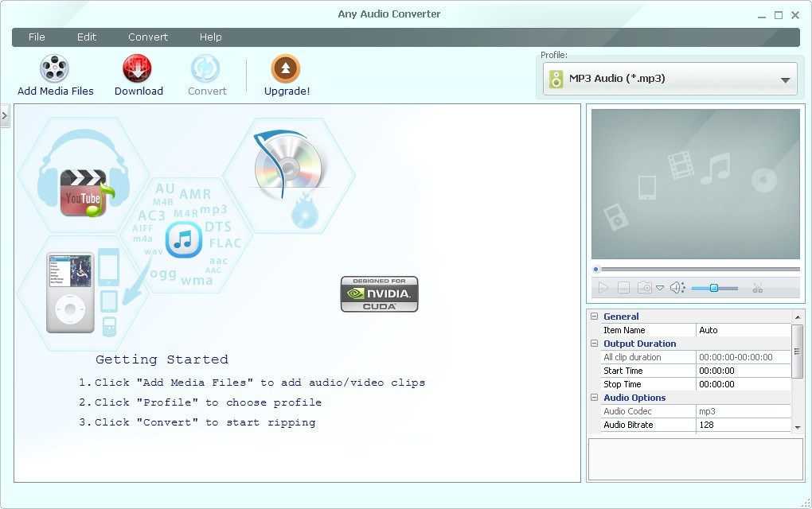
Task: Click the Audio Codec label
Action: coord(627,411)
